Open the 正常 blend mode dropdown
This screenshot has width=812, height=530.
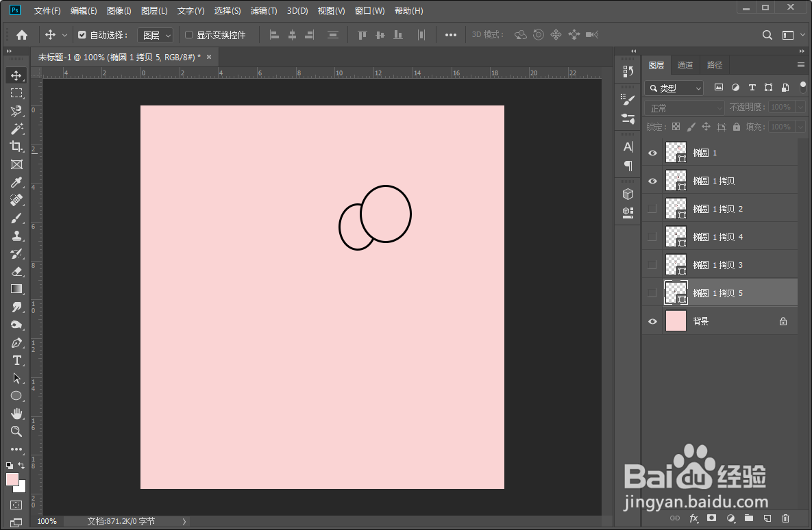pos(684,108)
